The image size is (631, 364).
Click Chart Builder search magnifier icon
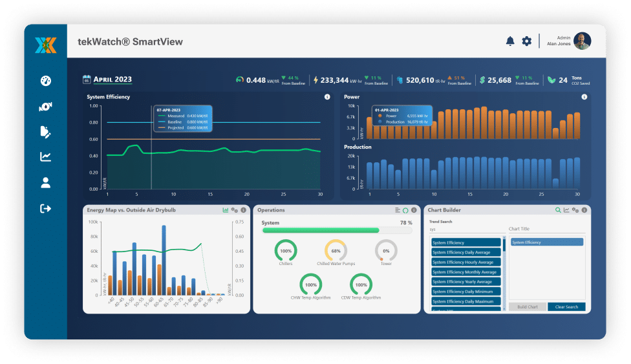coord(558,210)
